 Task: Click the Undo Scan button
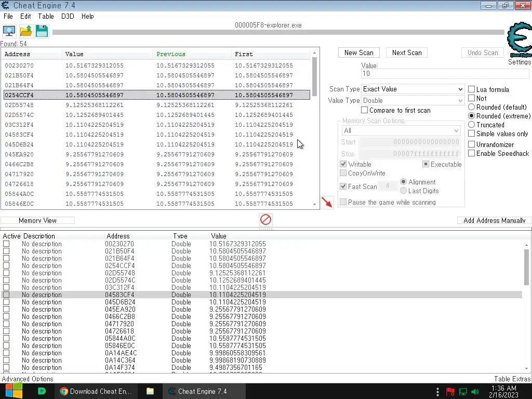coord(483,52)
